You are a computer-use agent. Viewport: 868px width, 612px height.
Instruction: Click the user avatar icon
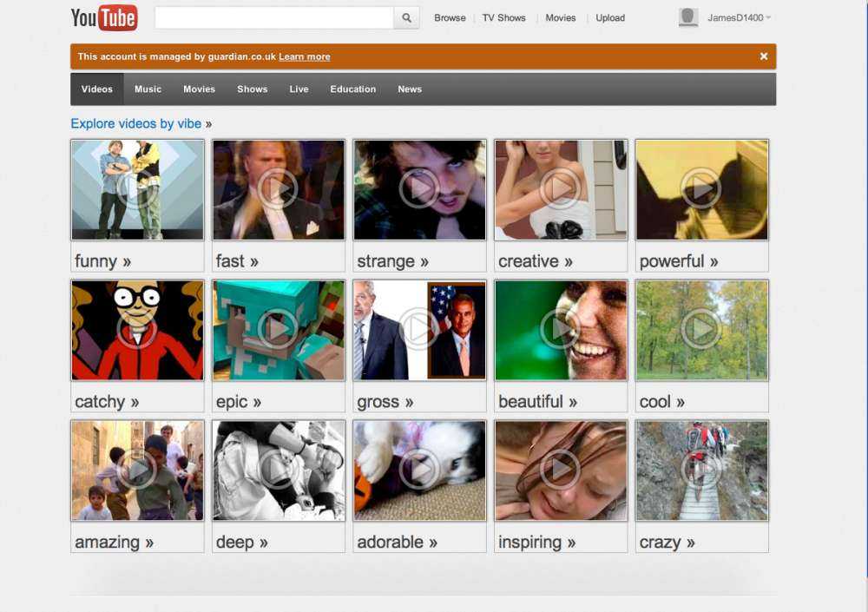[688, 17]
